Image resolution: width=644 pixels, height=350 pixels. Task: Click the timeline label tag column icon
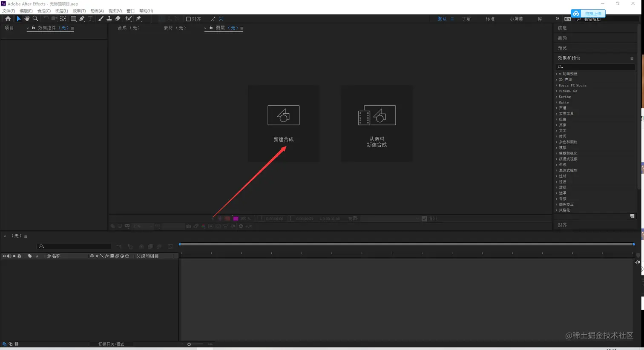(x=29, y=256)
